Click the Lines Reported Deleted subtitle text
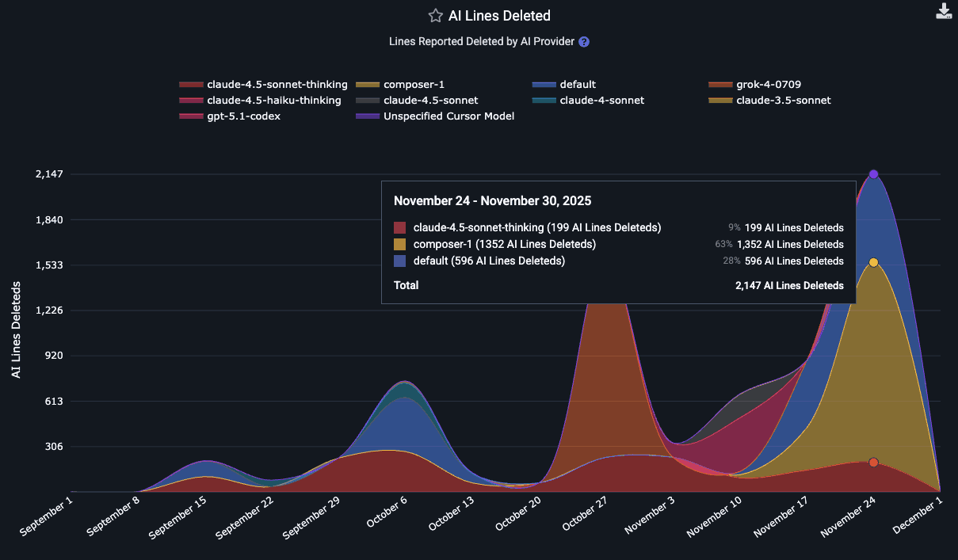The image size is (958, 560). coord(481,42)
